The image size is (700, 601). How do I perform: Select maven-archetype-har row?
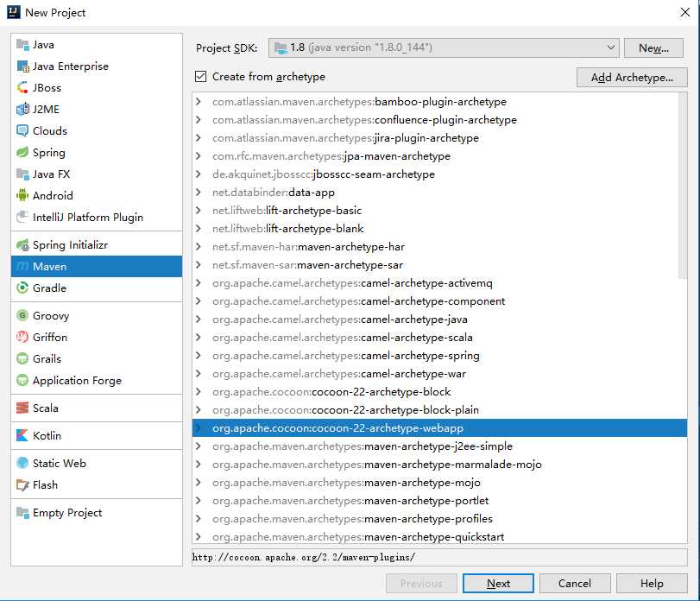439,246
